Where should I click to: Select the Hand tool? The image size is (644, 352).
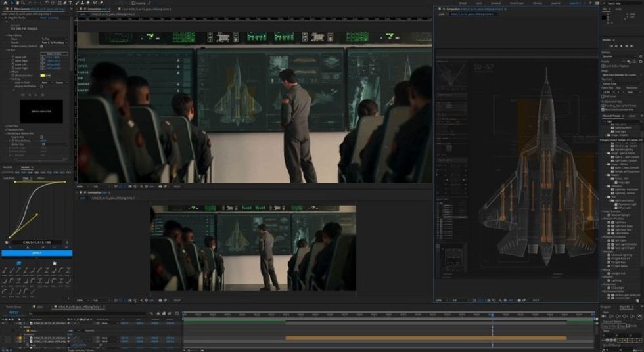tap(18, 3)
